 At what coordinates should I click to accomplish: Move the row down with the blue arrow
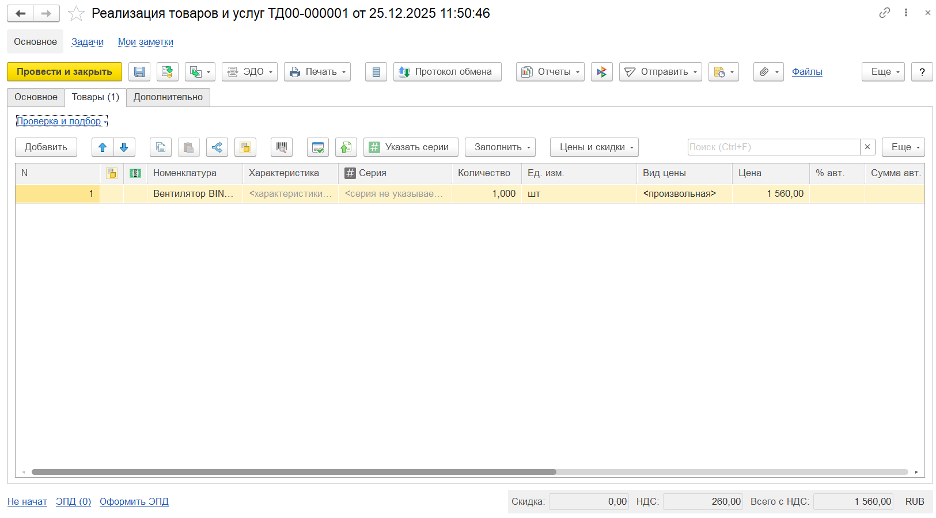[124, 147]
